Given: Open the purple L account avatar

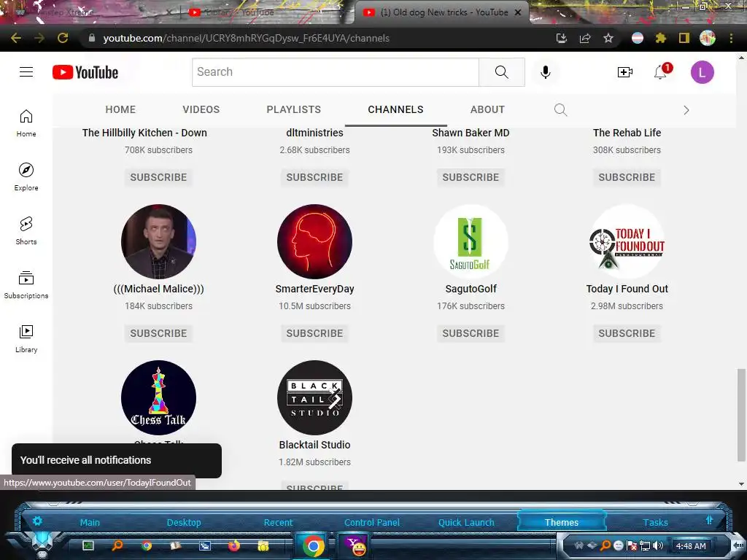Looking at the screenshot, I should 703,72.
